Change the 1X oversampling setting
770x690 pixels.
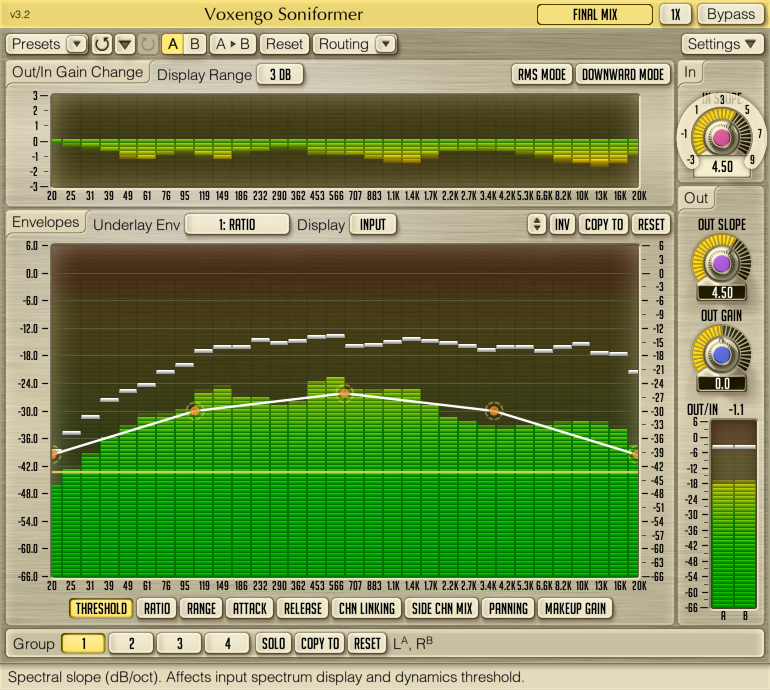pyautogui.click(x=676, y=14)
